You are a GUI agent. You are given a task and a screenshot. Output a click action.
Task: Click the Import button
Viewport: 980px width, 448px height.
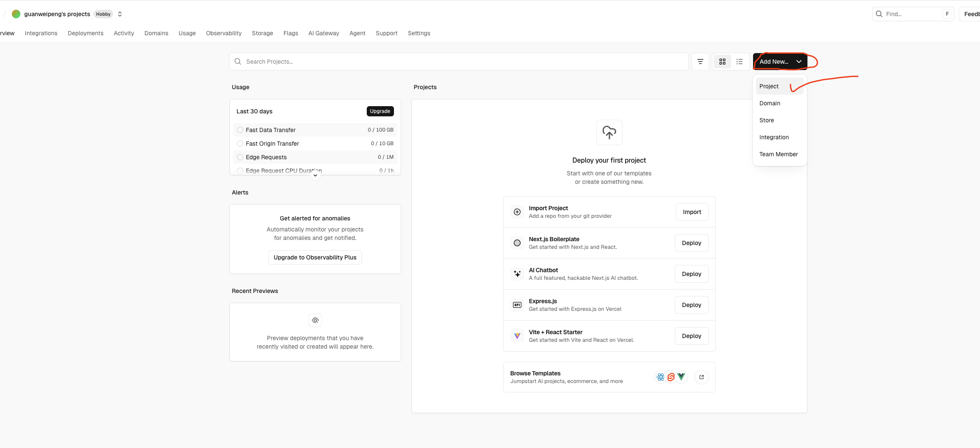tap(692, 212)
